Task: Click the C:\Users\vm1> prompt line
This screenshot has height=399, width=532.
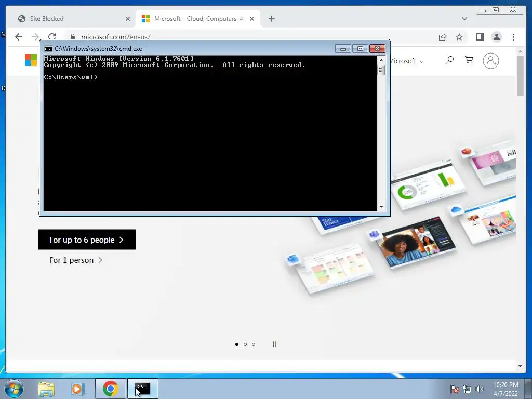Action: [x=71, y=77]
